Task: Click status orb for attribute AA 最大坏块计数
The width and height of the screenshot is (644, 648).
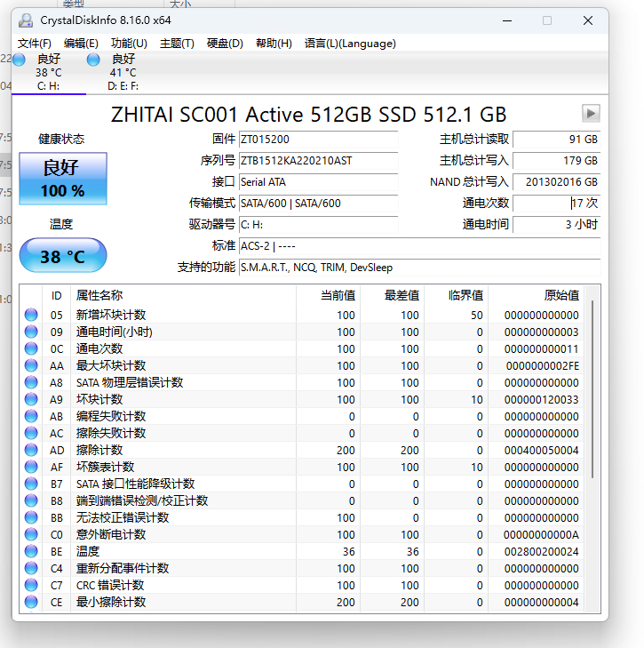Action: 31,365
